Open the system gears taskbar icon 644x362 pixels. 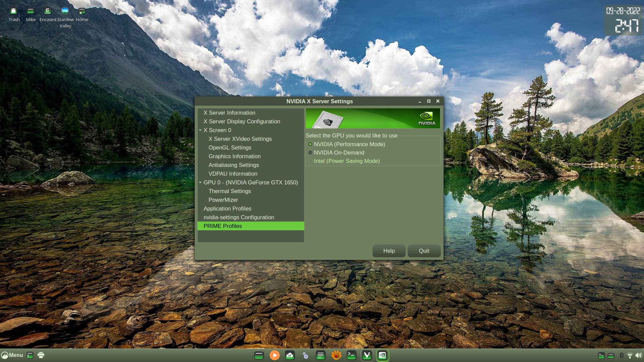tap(305, 355)
